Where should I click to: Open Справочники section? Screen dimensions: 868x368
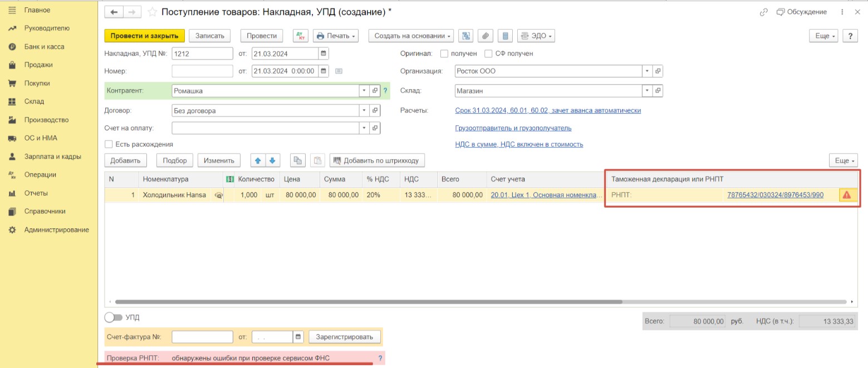(45, 211)
